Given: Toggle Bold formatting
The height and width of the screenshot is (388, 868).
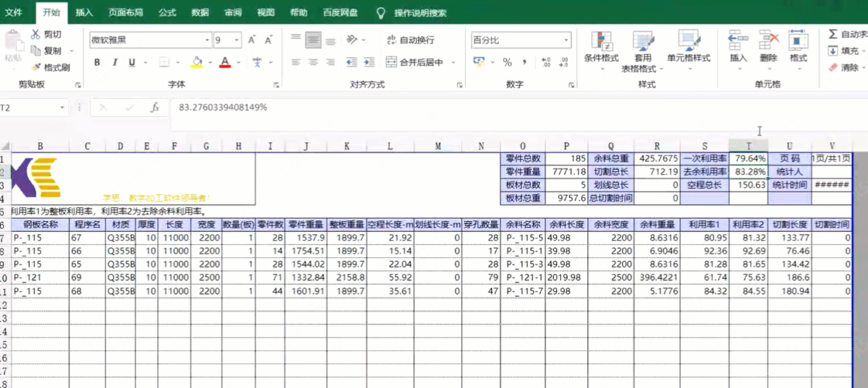Looking at the screenshot, I should pos(97,62).
